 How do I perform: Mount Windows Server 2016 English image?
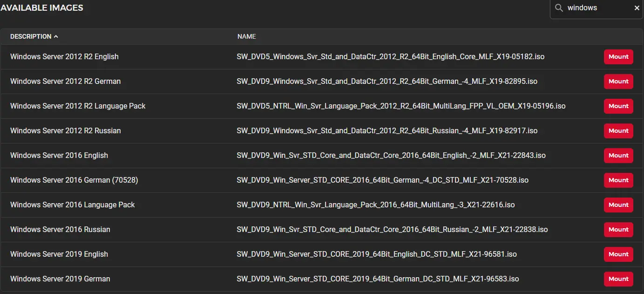pos(618,155)
